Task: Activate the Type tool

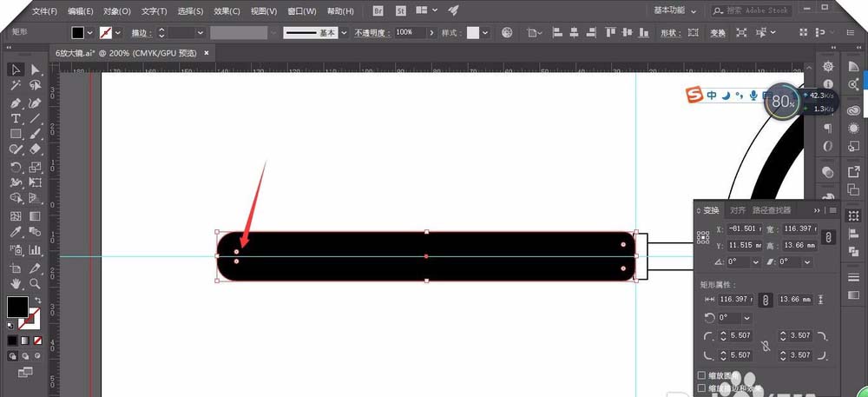Action: (16, 118)
